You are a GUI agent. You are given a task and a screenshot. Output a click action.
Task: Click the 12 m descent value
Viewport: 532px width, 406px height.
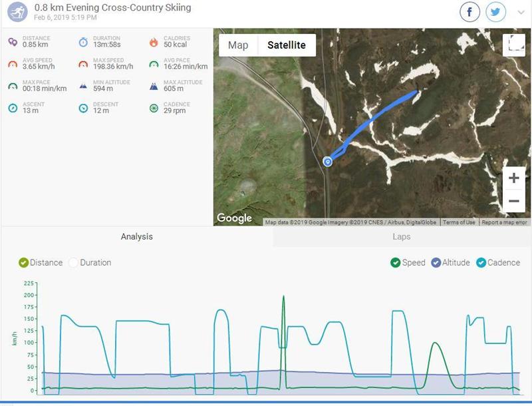101,110
